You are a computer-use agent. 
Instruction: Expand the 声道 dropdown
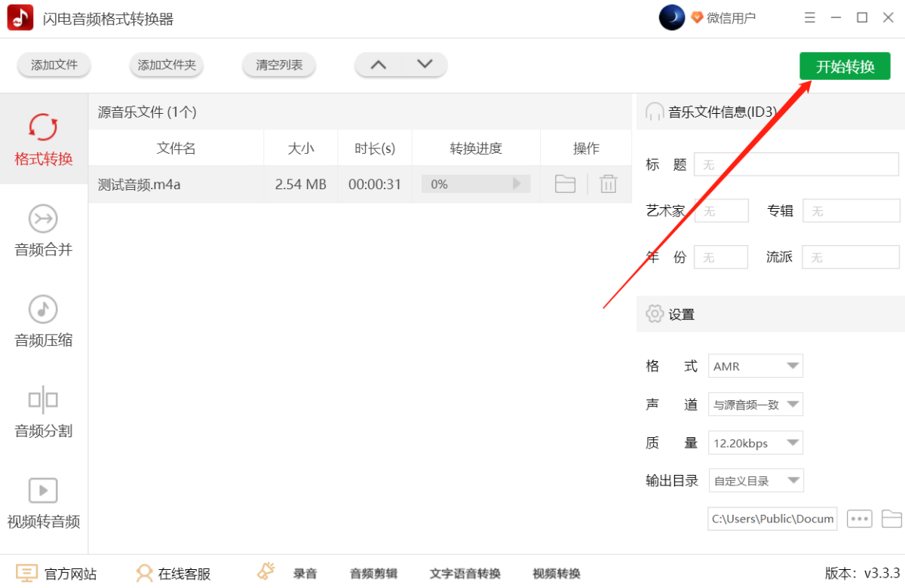pyautogui.click(x=756, y=405)
